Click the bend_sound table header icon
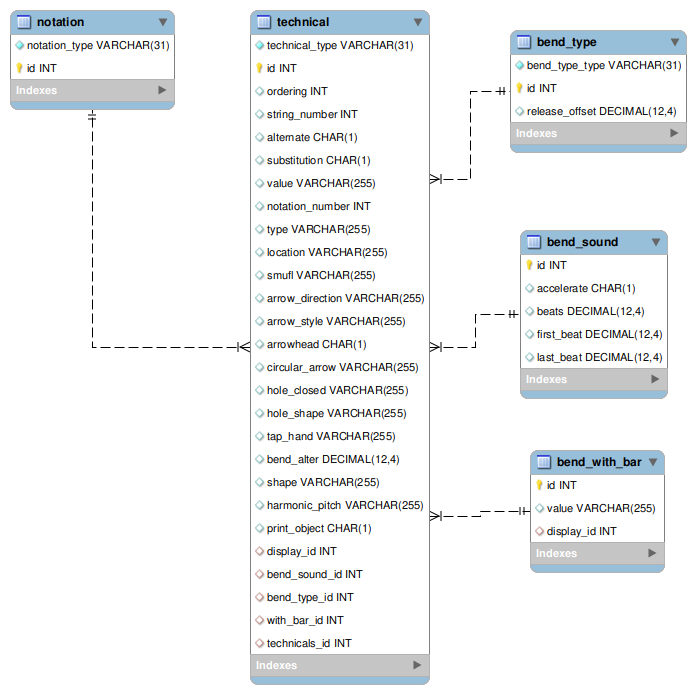Viewport: 696px width, 694px height. [x=534, y=242]
